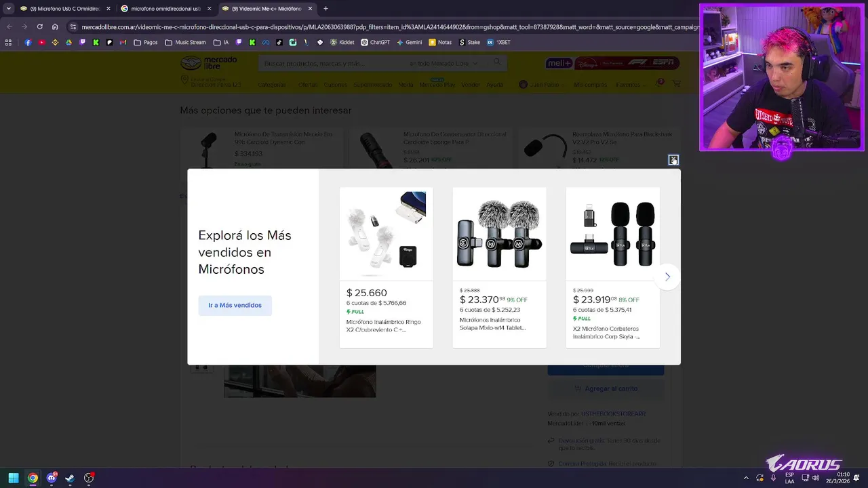Open the Ringo X2 wireless microphone card
Viewport: 868px width, 488px height.
pyautogui.click(x=386, y=268)
